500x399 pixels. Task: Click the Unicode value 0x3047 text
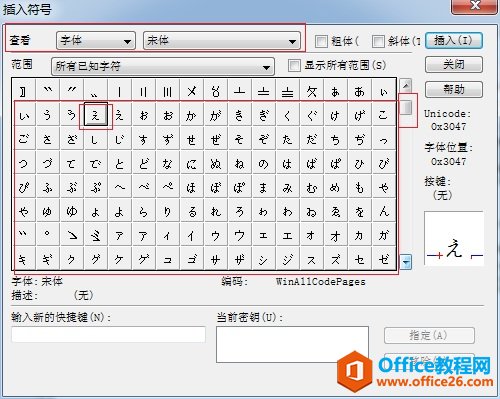pyautogui.click(x=449, y=127)
